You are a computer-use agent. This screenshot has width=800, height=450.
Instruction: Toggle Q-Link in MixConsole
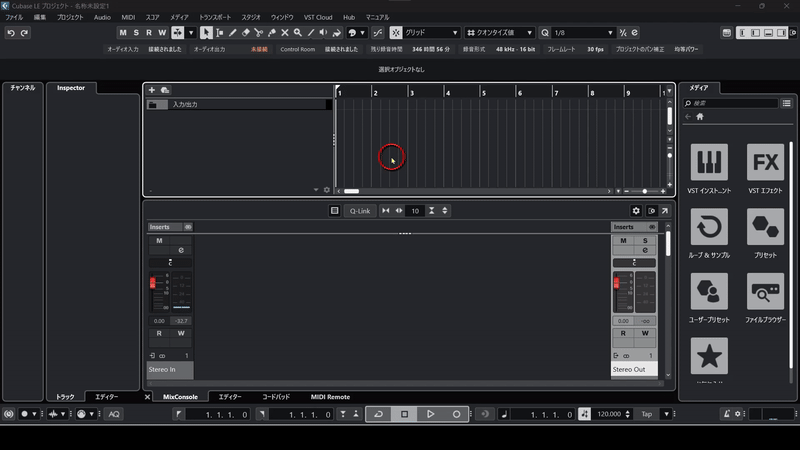pos(360,211)
